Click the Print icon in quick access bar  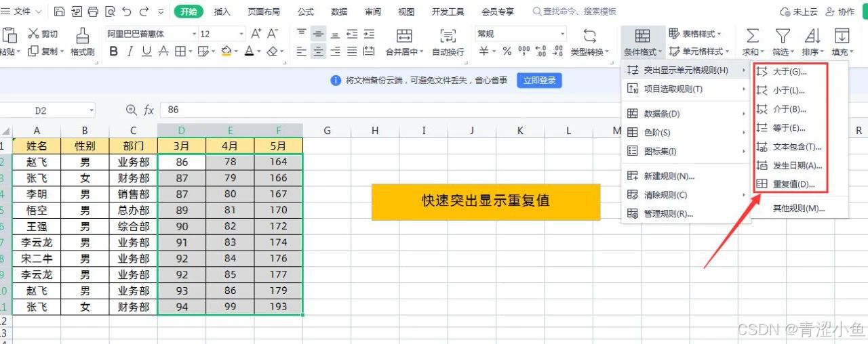point(92,12)
